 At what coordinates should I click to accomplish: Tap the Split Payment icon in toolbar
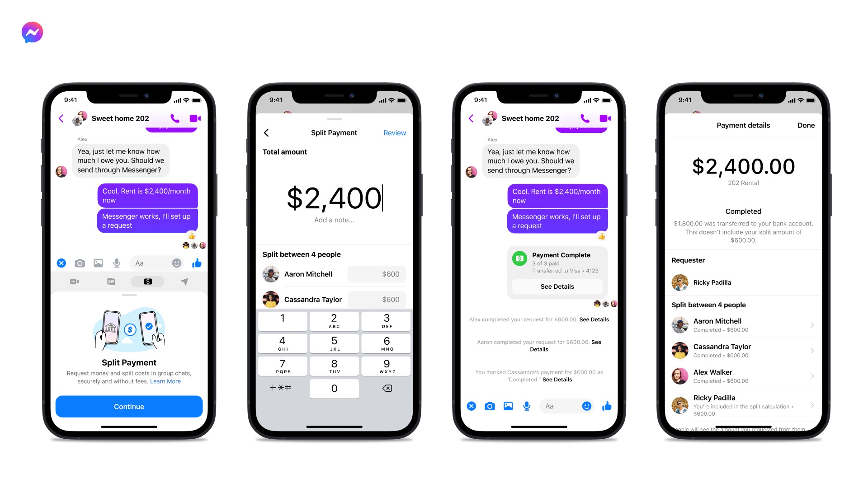[148, 281]
